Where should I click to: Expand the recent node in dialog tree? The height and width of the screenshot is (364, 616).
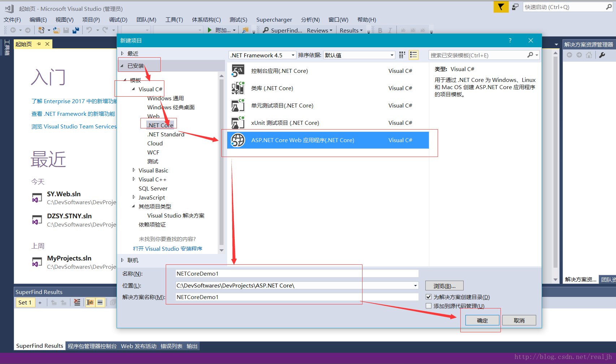click(122, 53)
